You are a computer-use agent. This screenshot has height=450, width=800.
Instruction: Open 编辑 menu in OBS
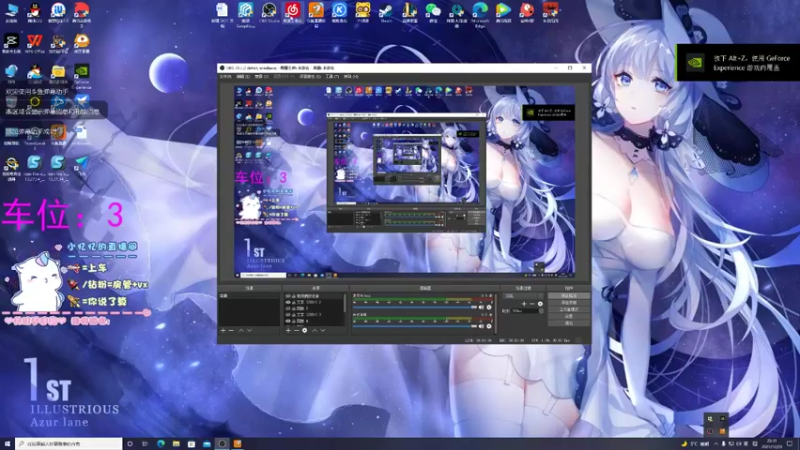pos(243,77)
